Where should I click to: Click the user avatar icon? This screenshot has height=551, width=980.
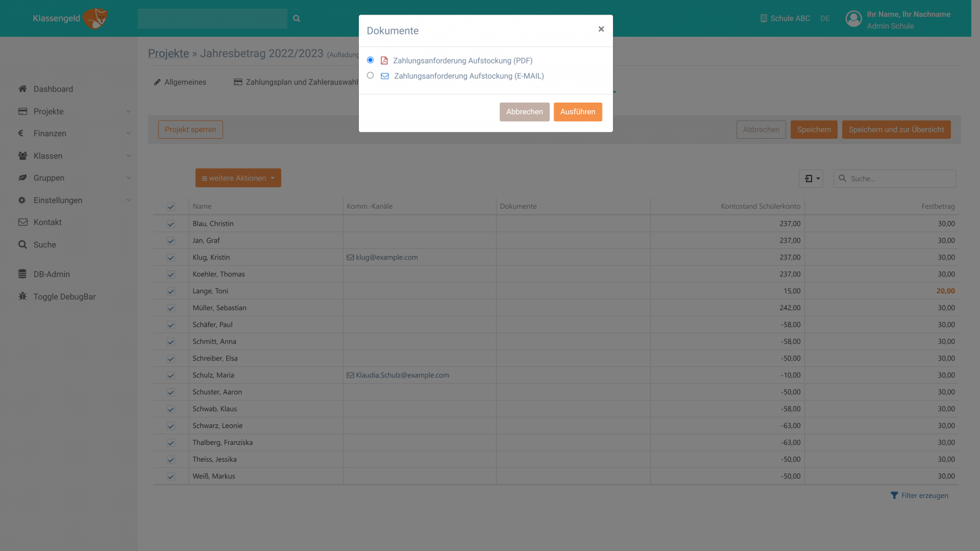[x=853, y=19]
